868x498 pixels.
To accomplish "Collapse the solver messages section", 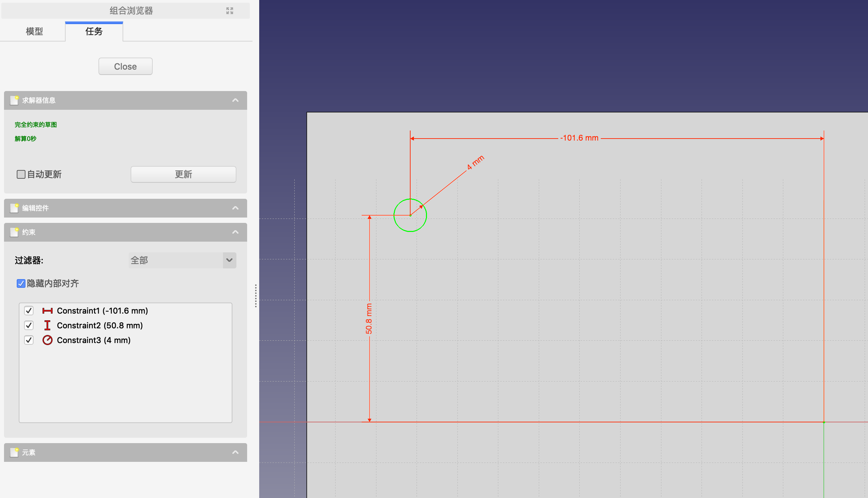I will (235, 100).
